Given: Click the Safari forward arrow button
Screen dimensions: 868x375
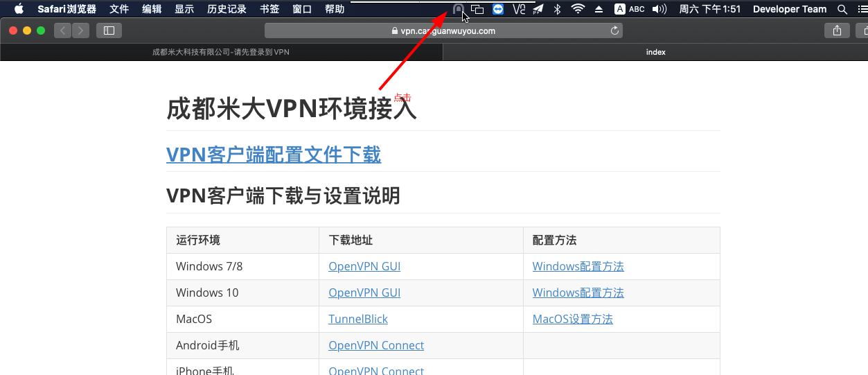Looking at the screenshot, I should tap(81, 30).
